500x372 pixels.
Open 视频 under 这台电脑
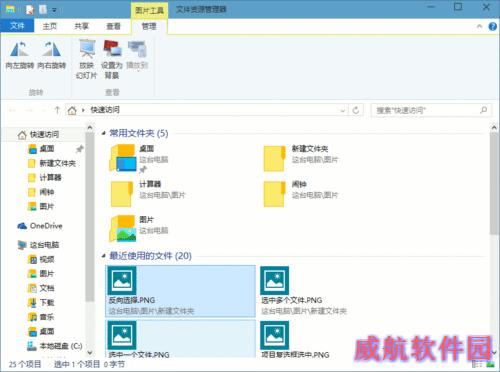[41, 259]
